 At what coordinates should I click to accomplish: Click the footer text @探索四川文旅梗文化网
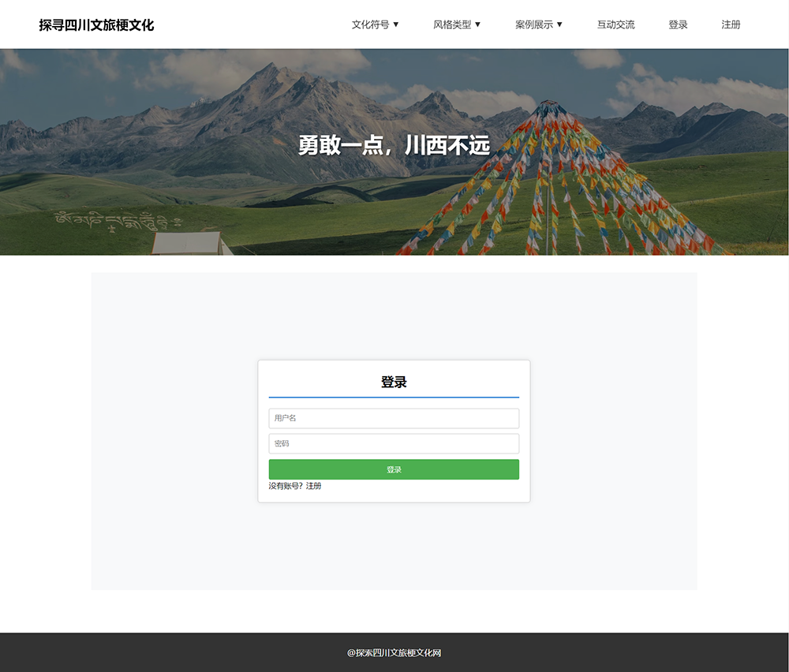(394, 653)
